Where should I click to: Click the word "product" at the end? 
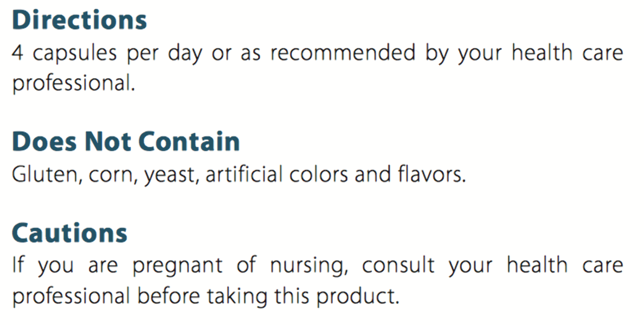[x=358, y=297]
